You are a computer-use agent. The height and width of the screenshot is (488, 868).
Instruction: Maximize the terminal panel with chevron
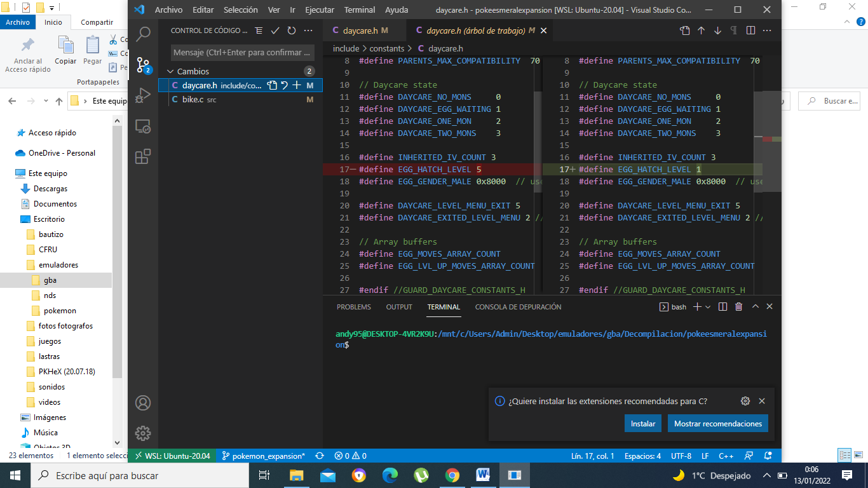756,307
